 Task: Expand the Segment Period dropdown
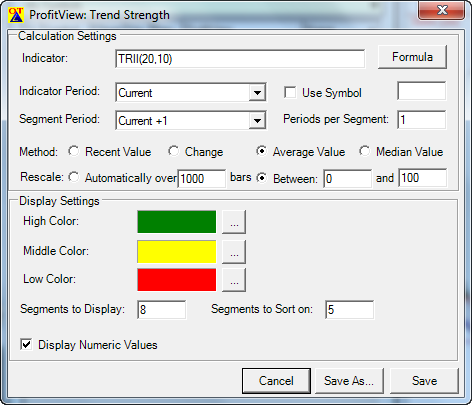pyautogui.click(x=257, y=120)
